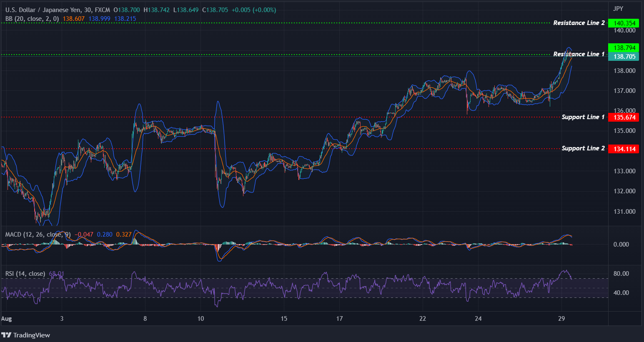Select the RSI (14, close) indicator label
Viewport: 644px width, 342px height.
(x=25, y=274)
